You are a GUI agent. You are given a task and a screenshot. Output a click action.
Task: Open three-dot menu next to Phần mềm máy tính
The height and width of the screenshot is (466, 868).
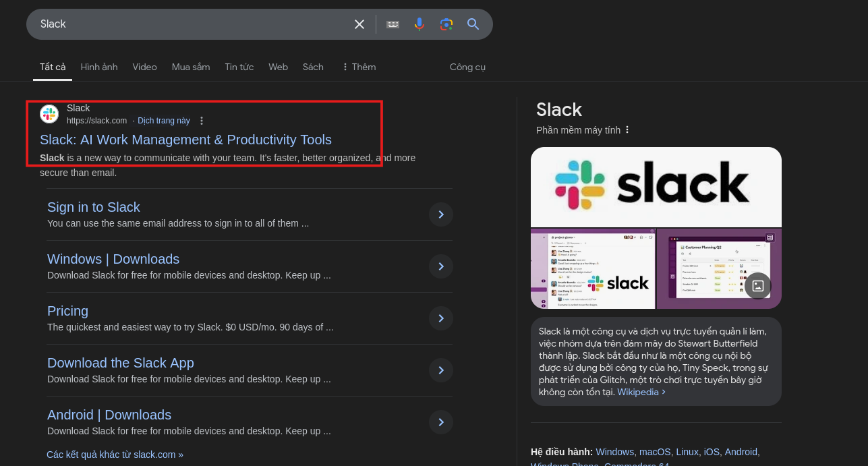click(627, 129)
